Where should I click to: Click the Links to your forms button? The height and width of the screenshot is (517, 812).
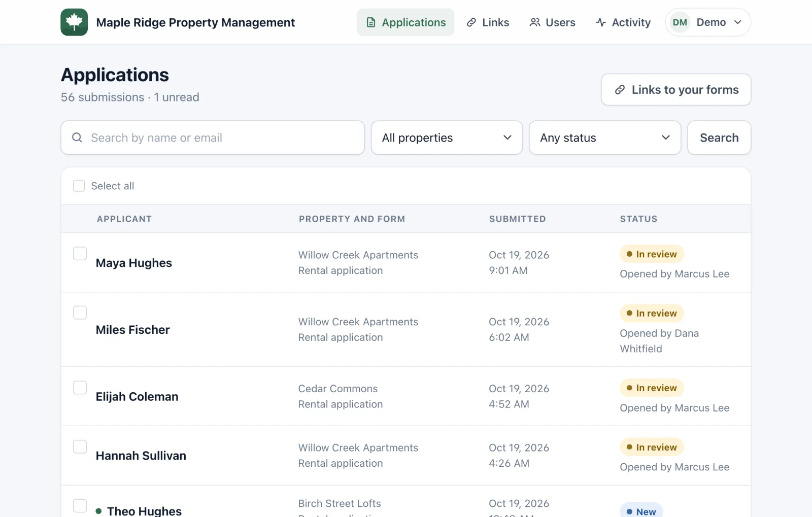(676, 90)
